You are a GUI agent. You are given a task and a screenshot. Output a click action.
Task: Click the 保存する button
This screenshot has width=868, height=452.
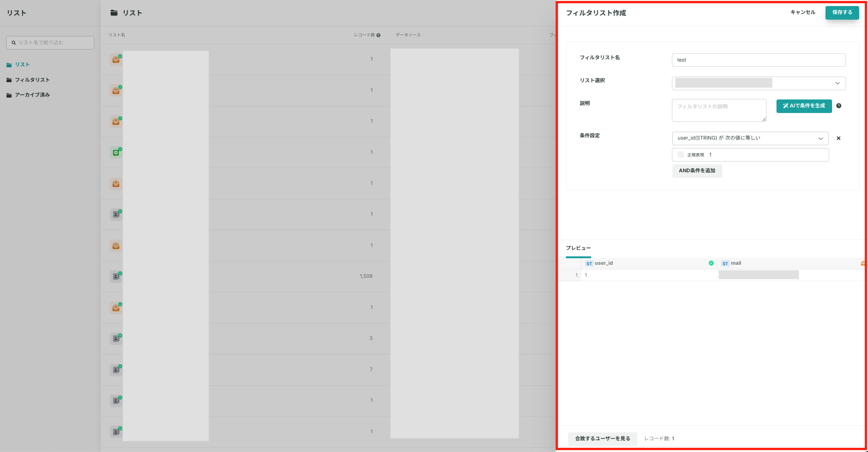point(842,13)
